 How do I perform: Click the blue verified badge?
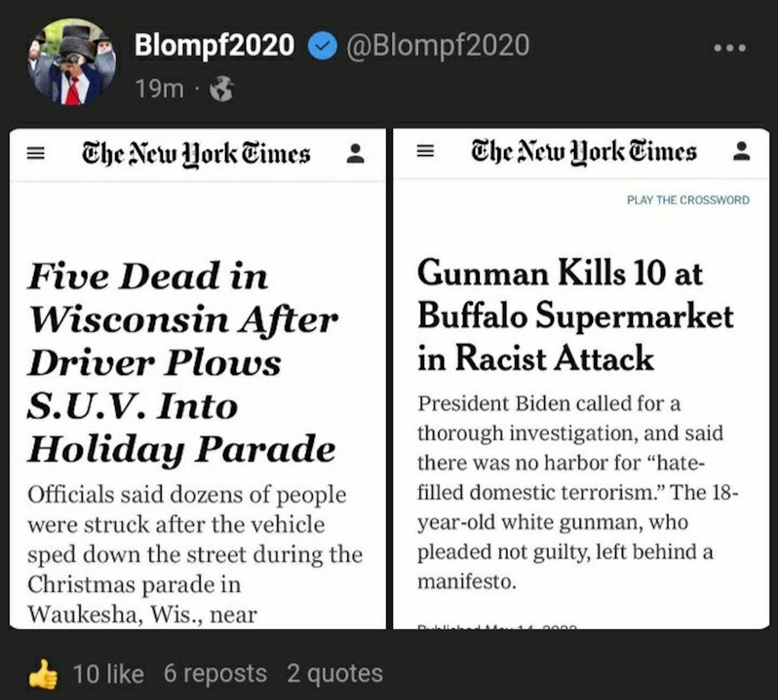coord(322,46)
